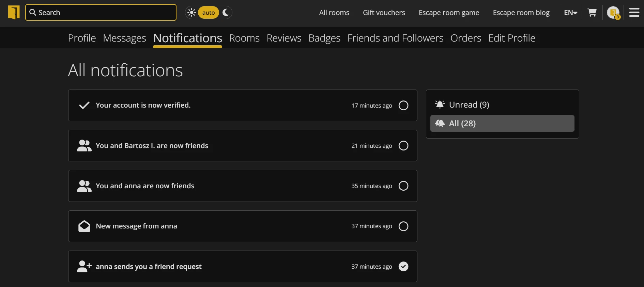Click the friend request person-plus icon
This screenshot has height=287, width=644.
tap(84, 267)
